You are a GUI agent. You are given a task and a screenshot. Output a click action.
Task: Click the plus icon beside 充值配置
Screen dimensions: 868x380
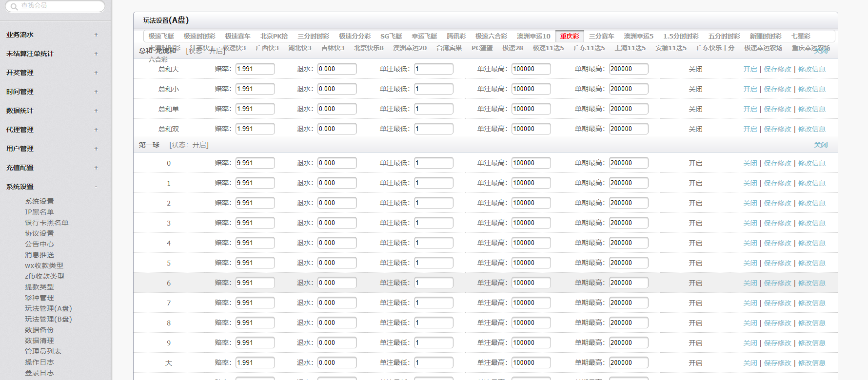click(x=96, y=168)
